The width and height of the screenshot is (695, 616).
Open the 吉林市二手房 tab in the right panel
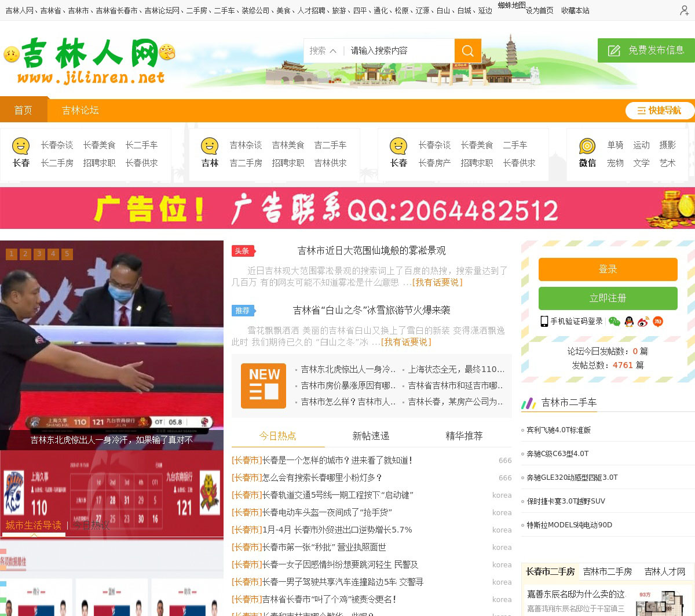click(607, 571)
